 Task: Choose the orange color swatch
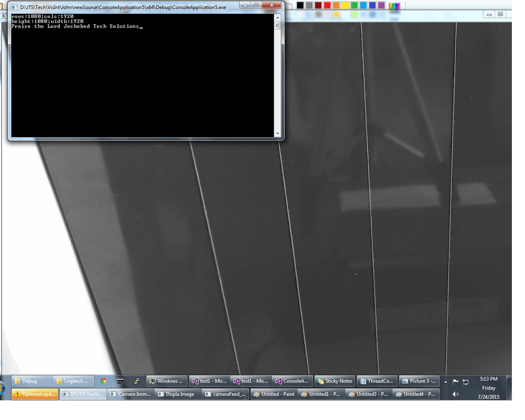pyautogui.click(x=336, y=5)
